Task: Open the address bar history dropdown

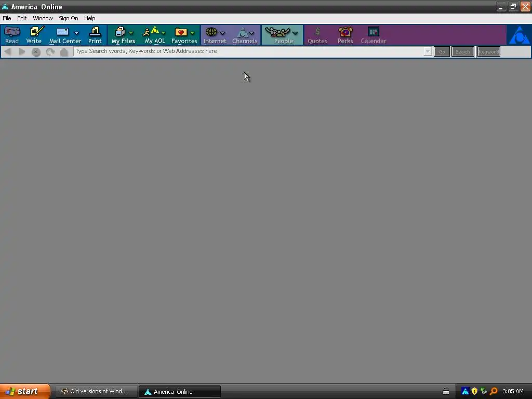Action: click(x=428, y=51)
